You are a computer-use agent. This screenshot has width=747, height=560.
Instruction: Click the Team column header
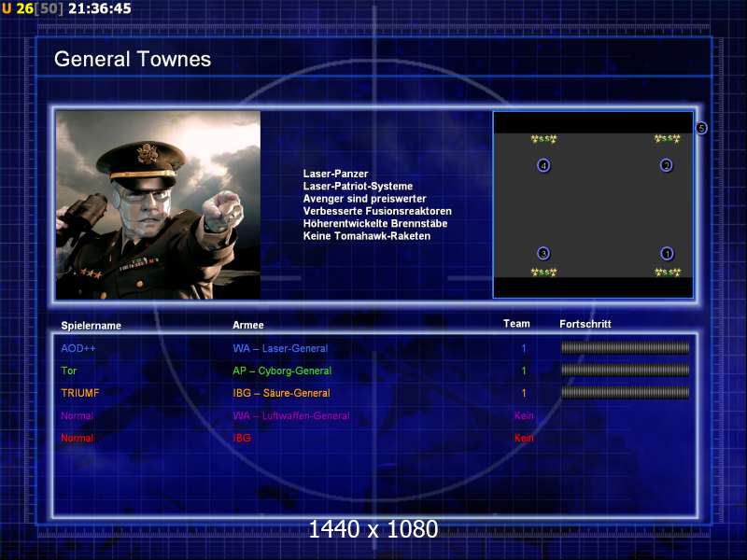[516, 324]
